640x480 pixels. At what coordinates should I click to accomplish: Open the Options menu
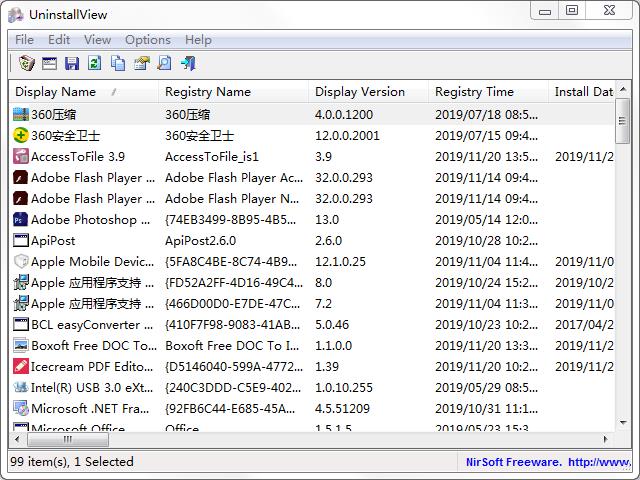tap(147, 40)
